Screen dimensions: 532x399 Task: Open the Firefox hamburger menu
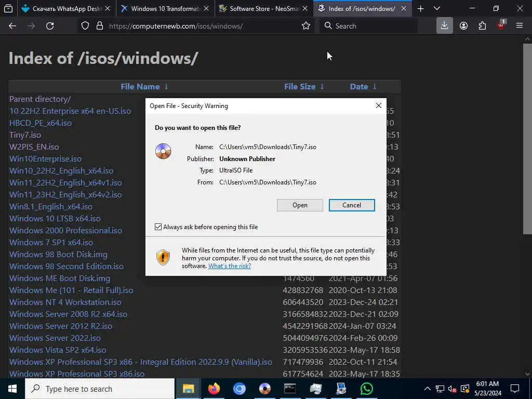(520, 26)
